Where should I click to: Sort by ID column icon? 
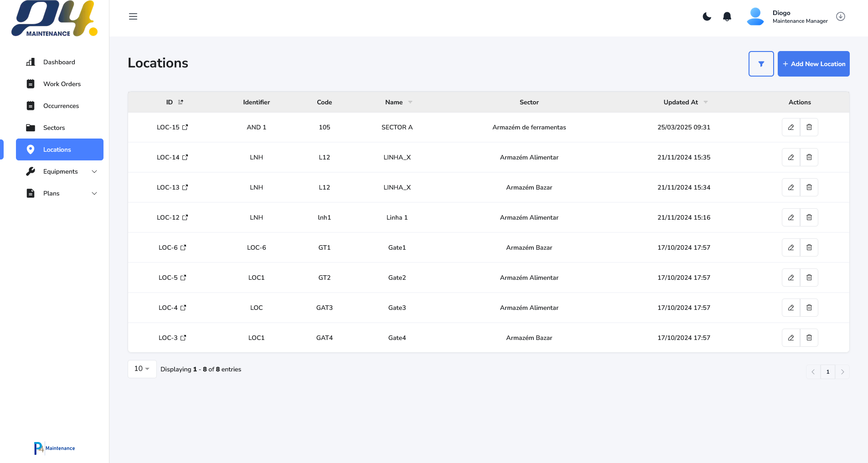click(181, 102)
